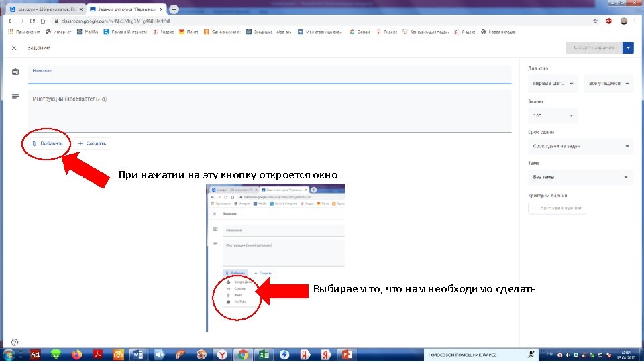Bookmark the page with the star icon
This screenshot has height=362, width=644.
(595, 21)
